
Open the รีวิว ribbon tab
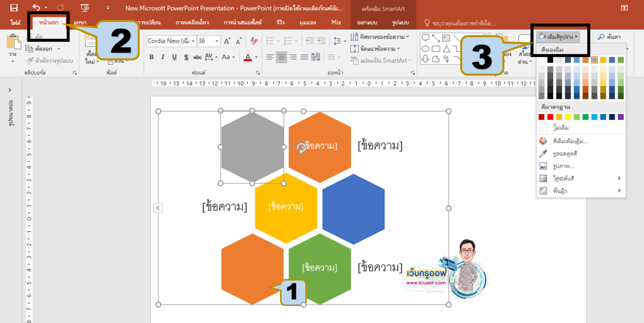(280, 22)
